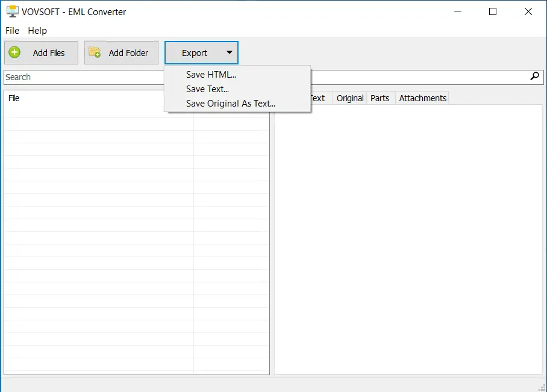Screen dimensions: 547x392
Task: Click the resize grip in status bar corner
Action: 541,387
